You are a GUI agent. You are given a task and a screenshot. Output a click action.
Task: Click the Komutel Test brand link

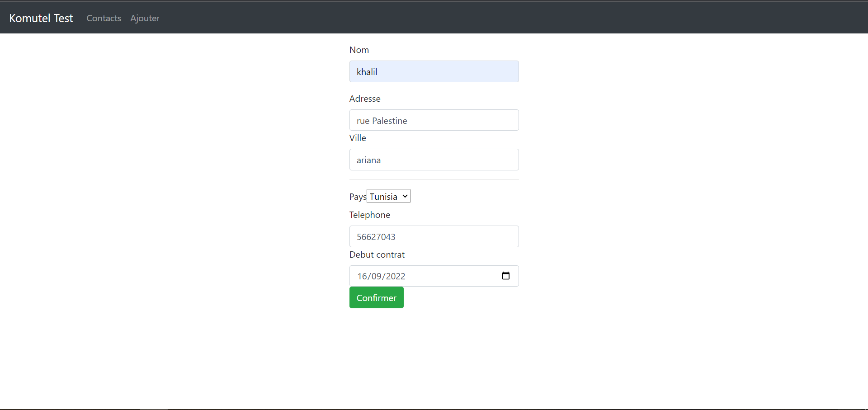tap(41, 18)
